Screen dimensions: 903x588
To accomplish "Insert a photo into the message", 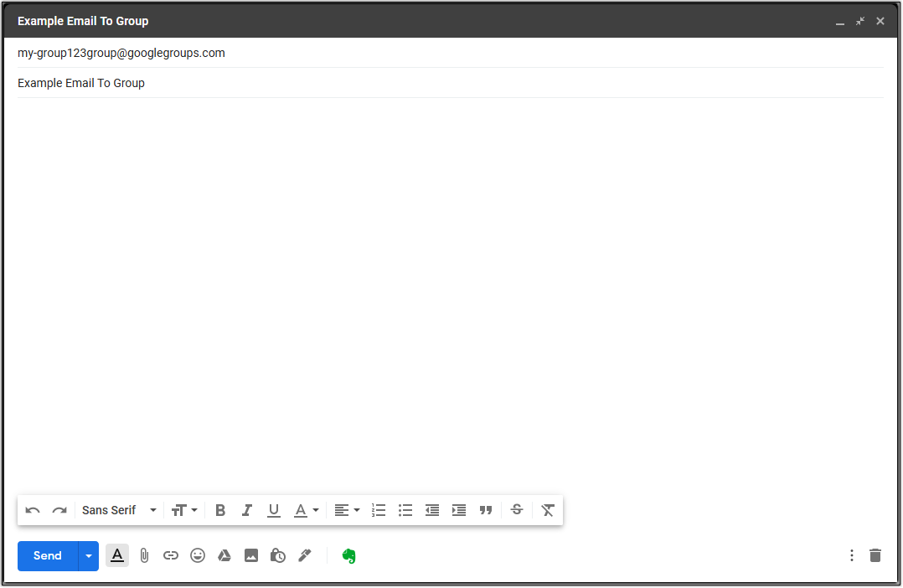I will [x=251, y=555].
